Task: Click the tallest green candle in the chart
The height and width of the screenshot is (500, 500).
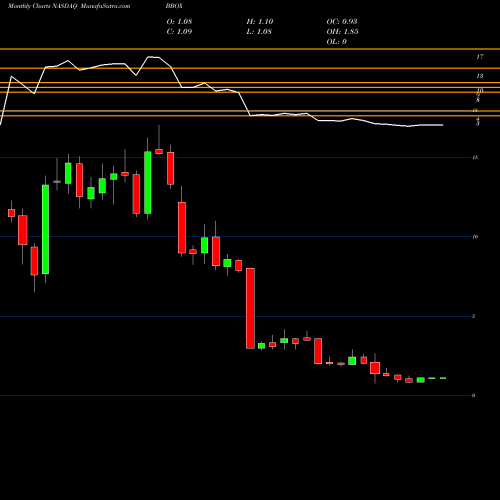Action: pos(45,229)
